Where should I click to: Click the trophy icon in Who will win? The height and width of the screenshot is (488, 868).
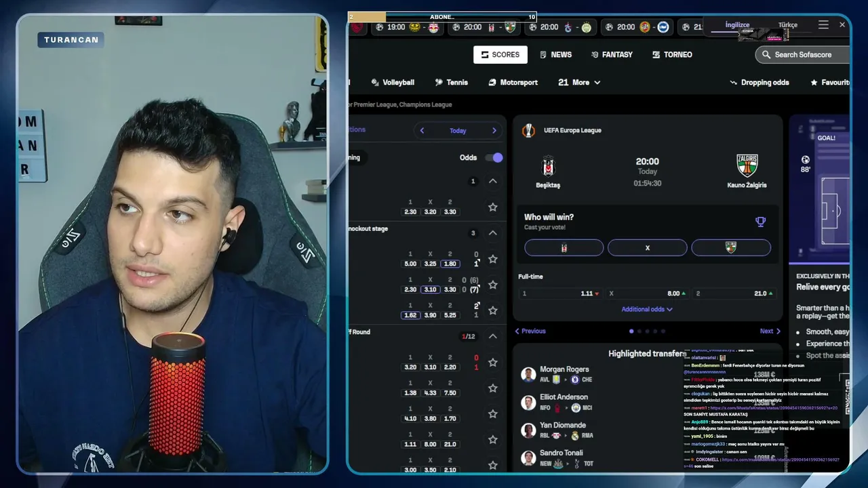coord(760,222)
